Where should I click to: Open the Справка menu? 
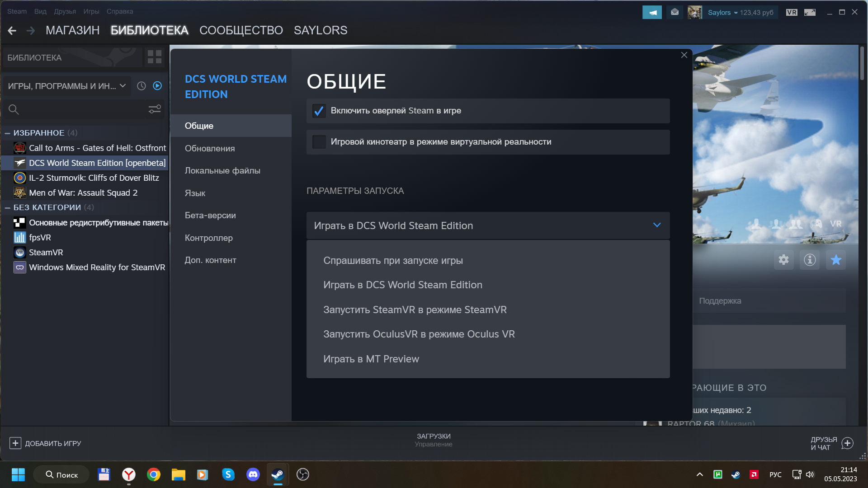click(x=120, y=11)
